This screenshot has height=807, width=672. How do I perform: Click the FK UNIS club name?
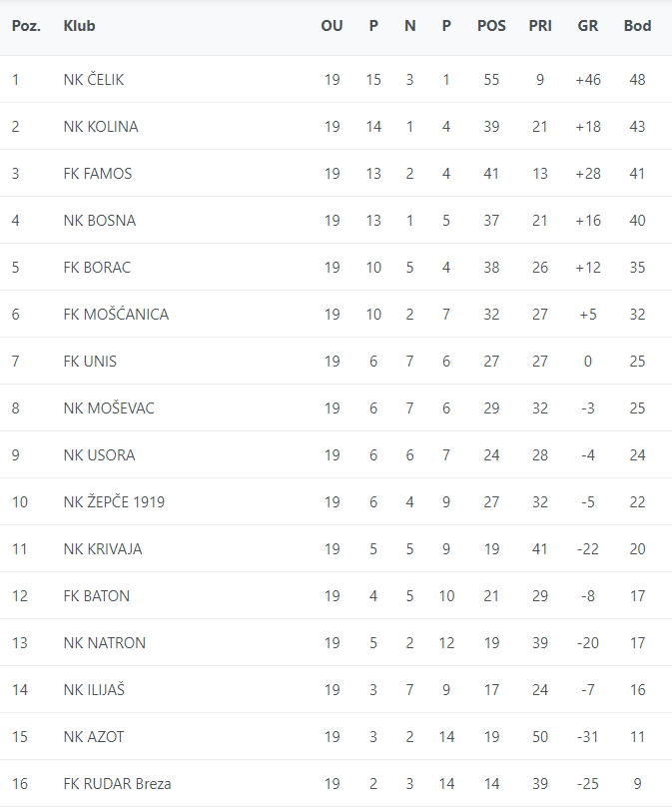(x=90, y=362)
